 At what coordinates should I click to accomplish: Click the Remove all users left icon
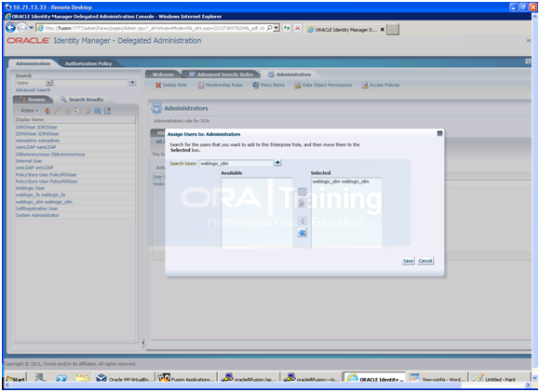(x=302, y=233)
